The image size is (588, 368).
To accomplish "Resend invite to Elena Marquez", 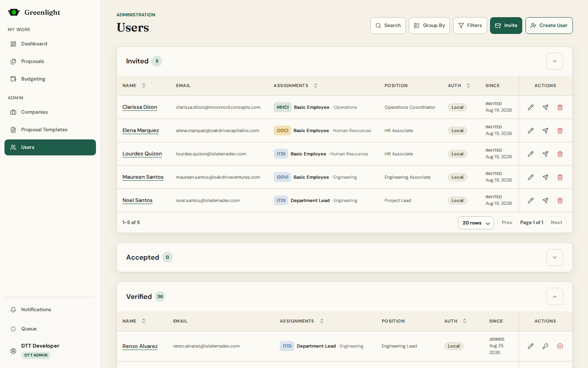I will tap(545, 130).
